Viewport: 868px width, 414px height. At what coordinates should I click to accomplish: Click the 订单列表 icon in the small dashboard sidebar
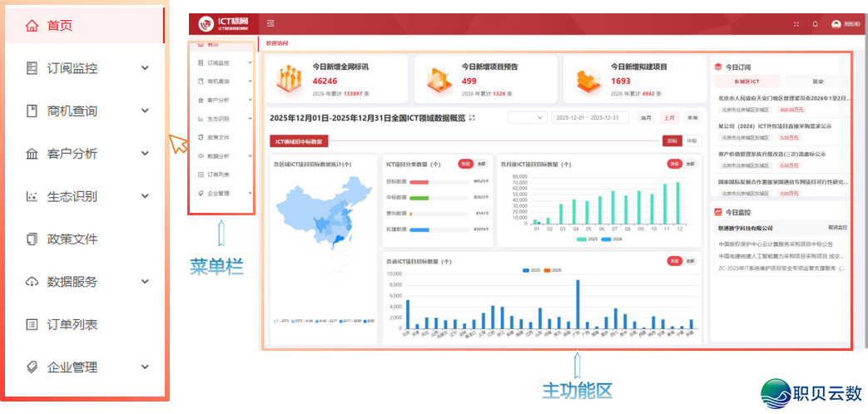coord(201,175)
